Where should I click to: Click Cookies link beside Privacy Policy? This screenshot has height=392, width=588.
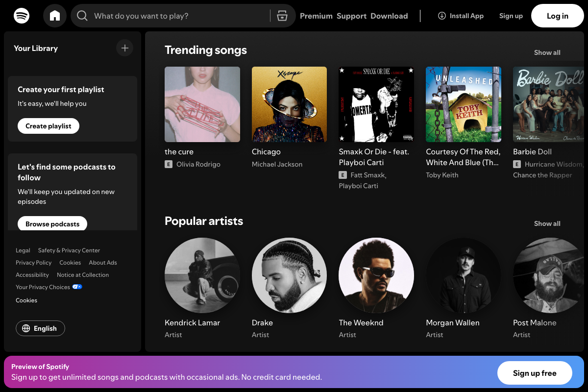[x=70, y=263]
